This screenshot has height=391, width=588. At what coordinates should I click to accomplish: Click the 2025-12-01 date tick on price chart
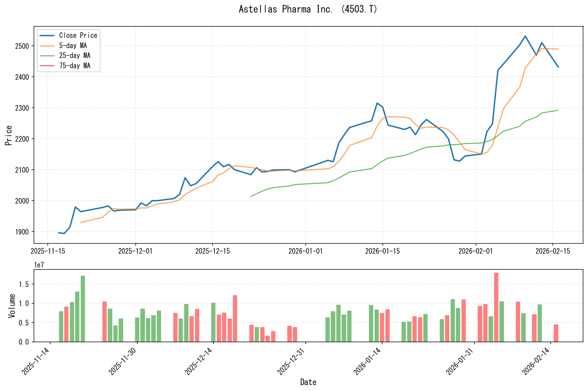[135, 251]
